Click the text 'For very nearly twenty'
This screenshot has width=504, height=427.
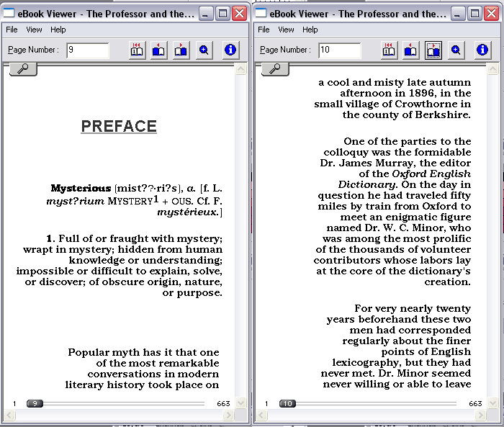[x=413, y=308]
